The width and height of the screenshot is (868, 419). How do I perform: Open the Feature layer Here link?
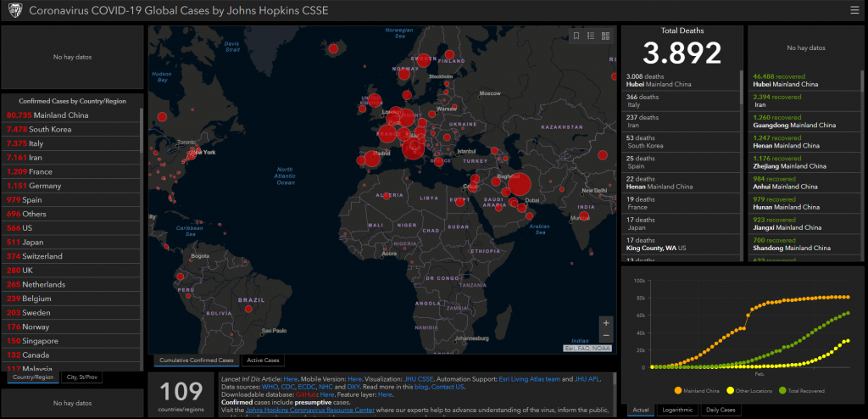click(385, 394)
